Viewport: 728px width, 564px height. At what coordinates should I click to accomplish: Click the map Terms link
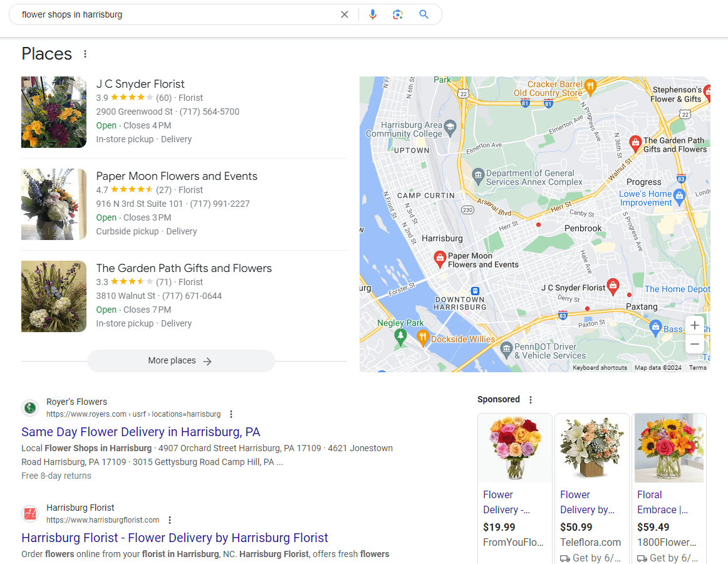click(697, 367)
